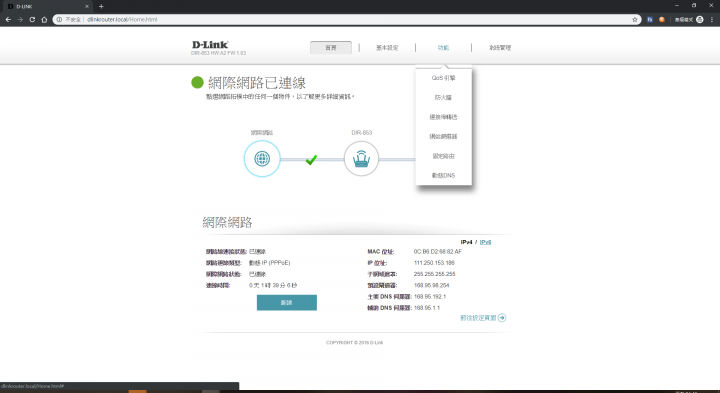Click the DIR-853 label above router icon
This screenshot has width=720, height=393.
(x=362, y=133)
